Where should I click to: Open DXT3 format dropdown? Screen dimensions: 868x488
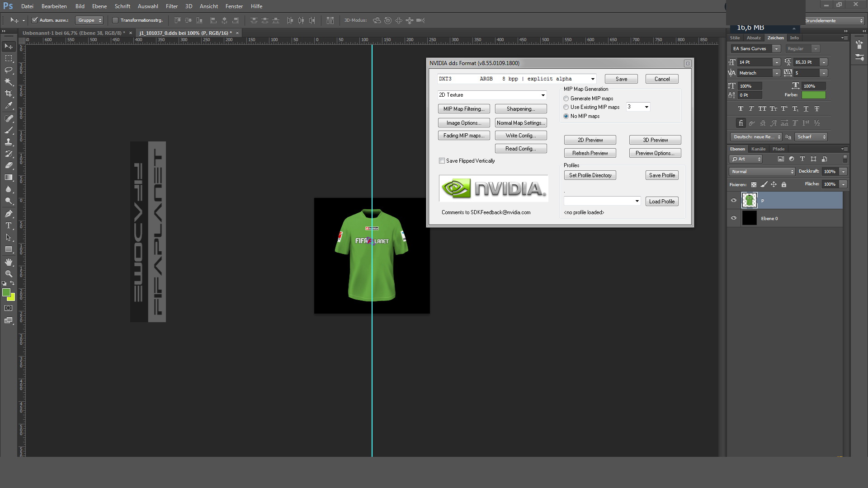[x=517, y=79]
